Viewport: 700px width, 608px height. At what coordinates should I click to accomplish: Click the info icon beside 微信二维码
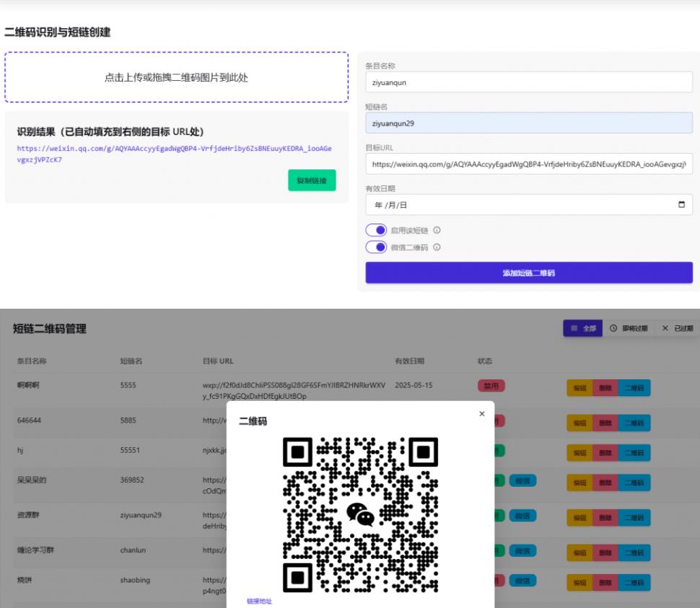437,247
